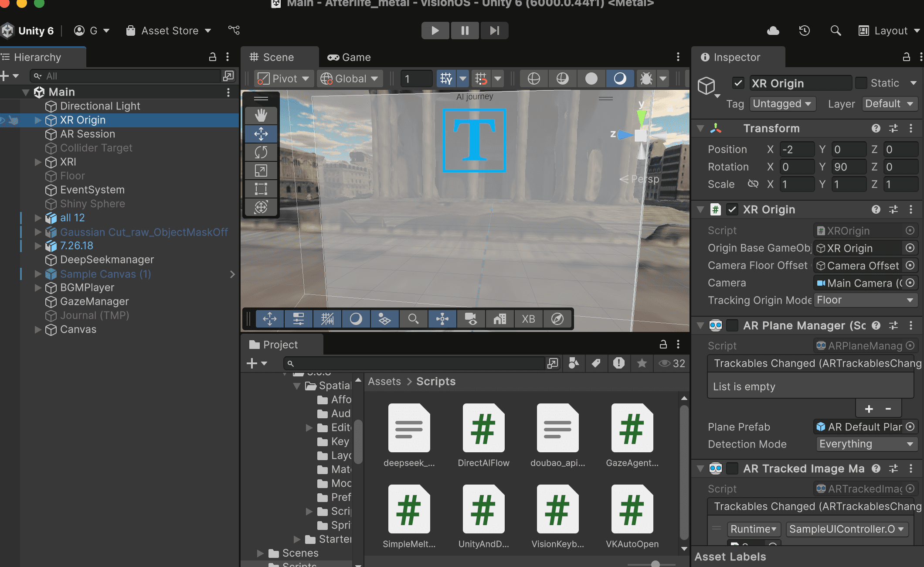This screenshot has width=924, height=567.
Task: Open the Pivot handle position dropdown
Action: point(284,79)
